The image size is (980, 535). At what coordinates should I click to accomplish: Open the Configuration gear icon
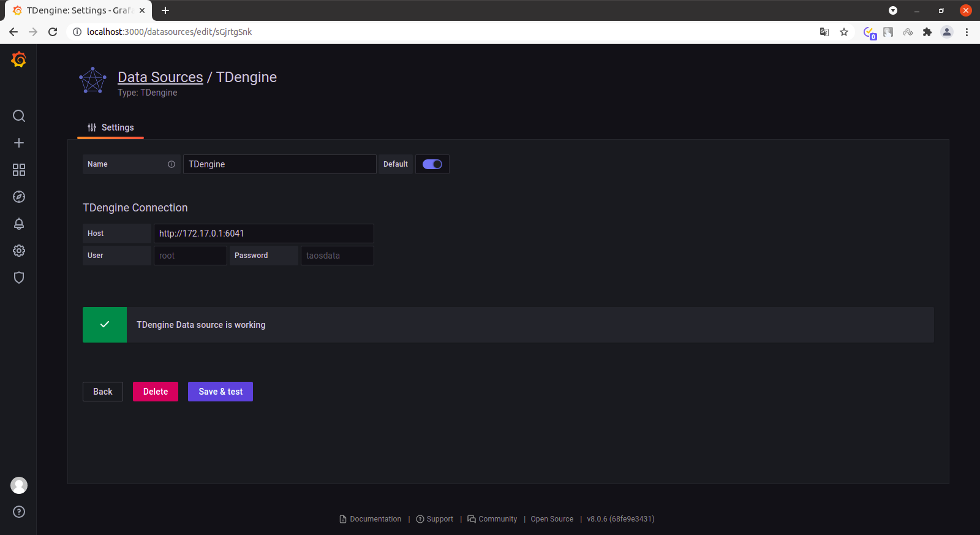point(19,251)
